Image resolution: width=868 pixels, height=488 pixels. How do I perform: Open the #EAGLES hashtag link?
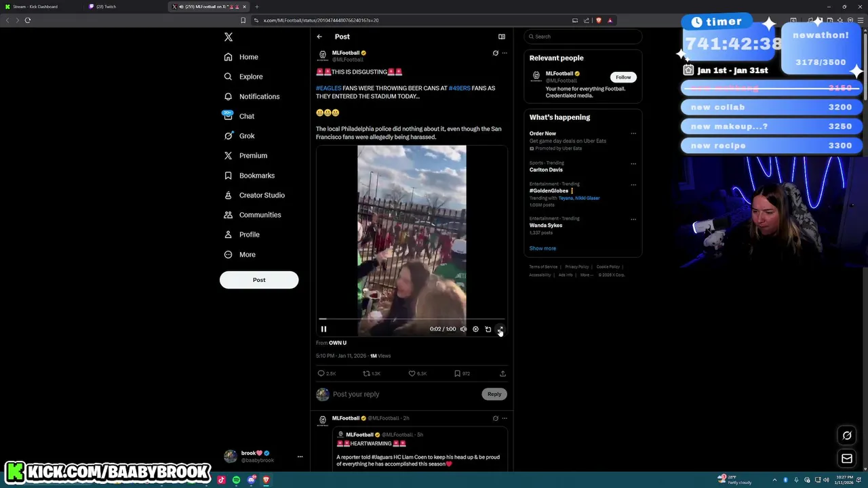coord(328,88)
